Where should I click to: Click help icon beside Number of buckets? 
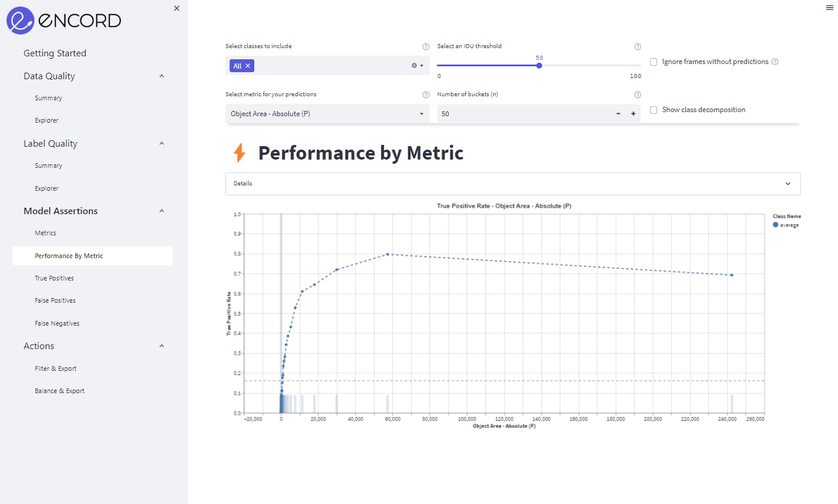point(637,94)
